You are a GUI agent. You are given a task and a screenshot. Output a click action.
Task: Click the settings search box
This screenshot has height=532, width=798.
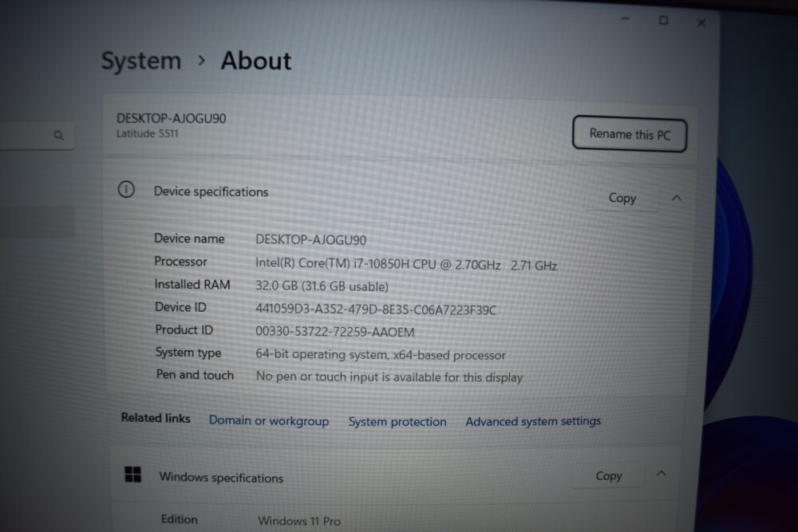[36, 136]
